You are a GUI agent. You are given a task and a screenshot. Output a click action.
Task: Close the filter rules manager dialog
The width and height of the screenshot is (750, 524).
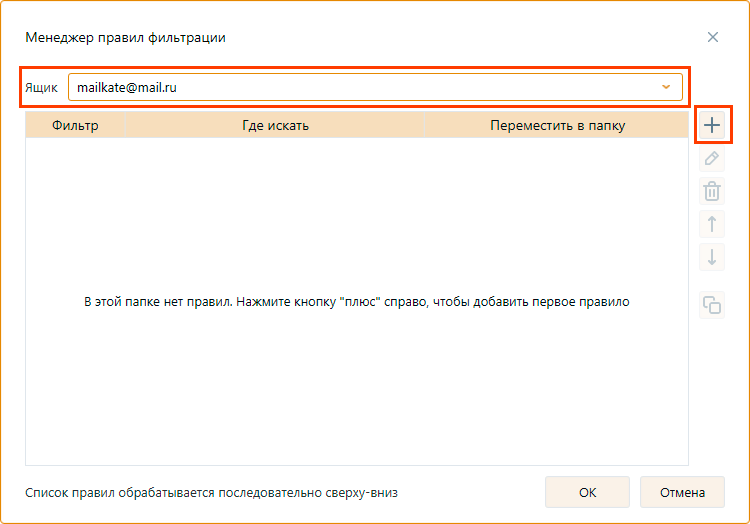pyautogui.click(x=713, y=37)
